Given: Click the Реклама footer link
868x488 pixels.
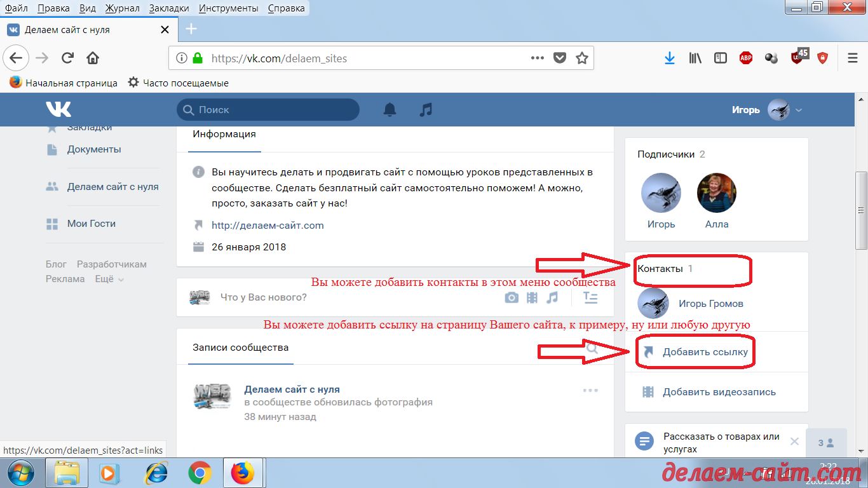Looking at the screenshot, I should tap(65, 279).
